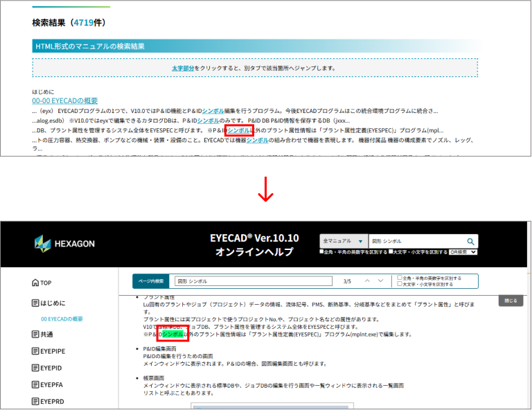Jump to previous in-page match (up chevron)
The width and height of the screenshot is (532, 410).
(368, 281)
